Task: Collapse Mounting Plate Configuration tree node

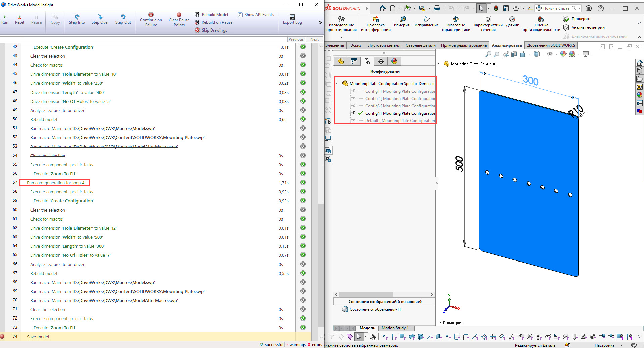Action: pyautogui.click(x=337, y=84)
